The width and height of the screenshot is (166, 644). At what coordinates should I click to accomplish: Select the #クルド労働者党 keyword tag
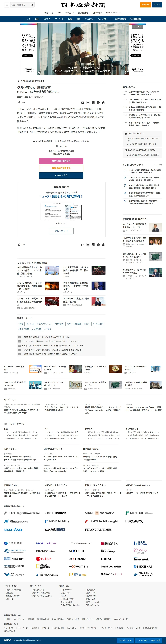click(74, 324)
